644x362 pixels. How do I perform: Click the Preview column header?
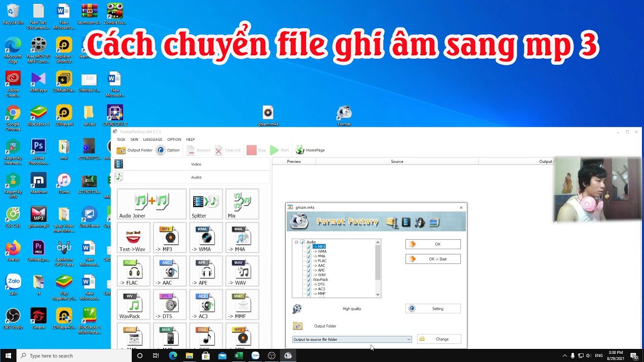[x=294, y=161]
